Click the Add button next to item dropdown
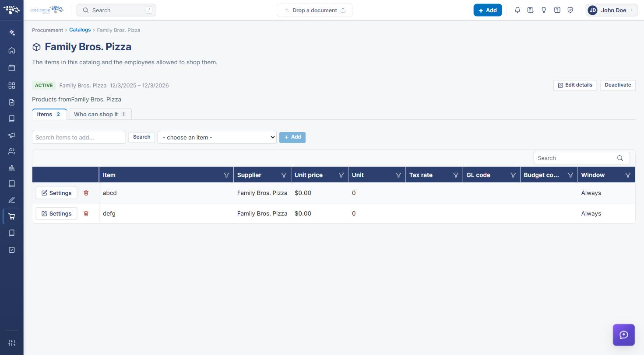Screen dimensions: 644x355 tap(292, 137)
